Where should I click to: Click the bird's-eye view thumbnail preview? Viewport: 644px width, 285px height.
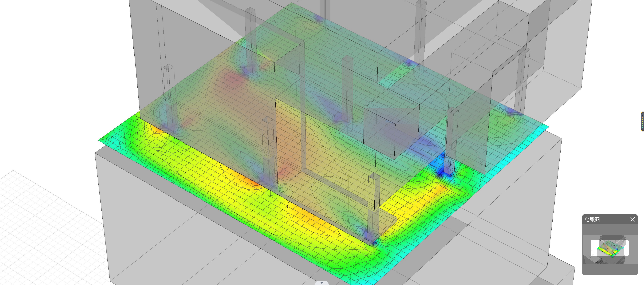pyautogui.click(x=609, y=248)
